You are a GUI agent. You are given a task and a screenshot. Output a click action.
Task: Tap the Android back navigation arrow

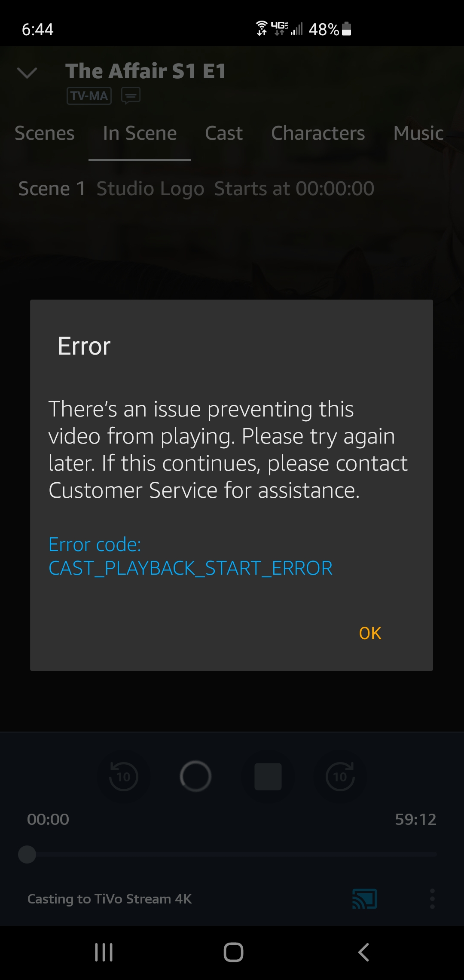pyautogui.click(x=363, y=952)
